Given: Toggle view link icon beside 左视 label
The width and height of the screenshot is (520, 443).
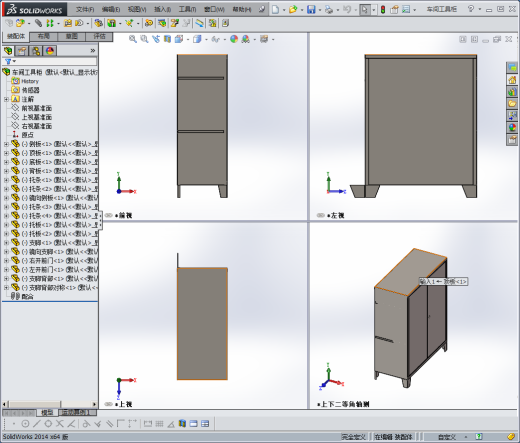Looking at the screenshot, I should 321,215.
